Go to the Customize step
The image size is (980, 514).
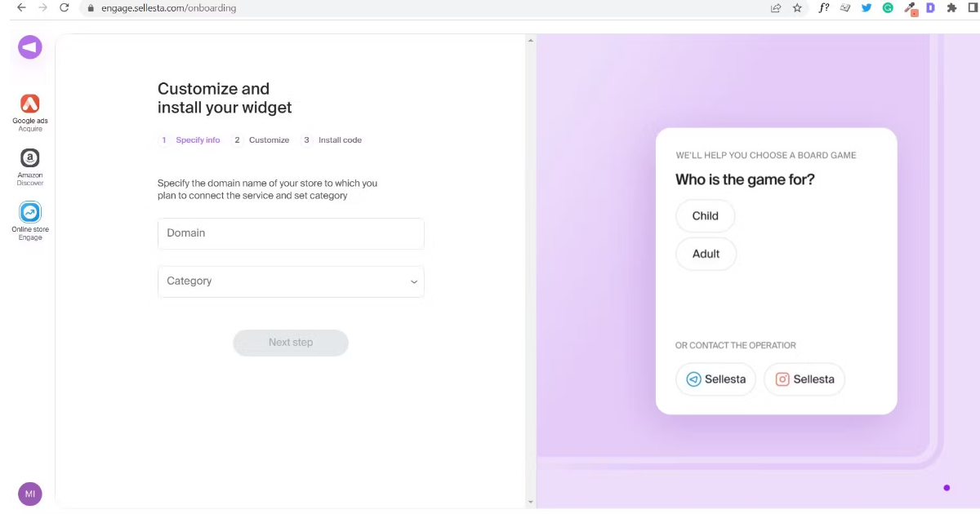pyautogui.click(x=261, y=140)
